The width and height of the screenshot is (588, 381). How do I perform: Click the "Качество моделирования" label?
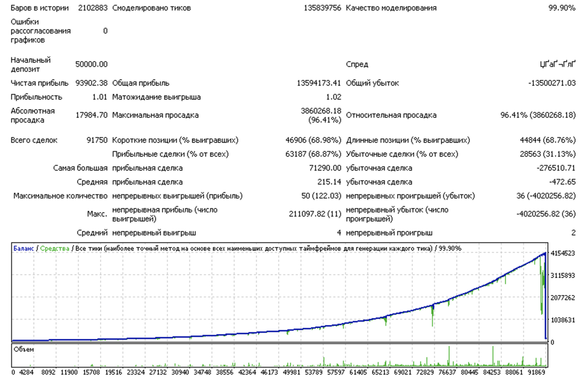pos(391,8)
